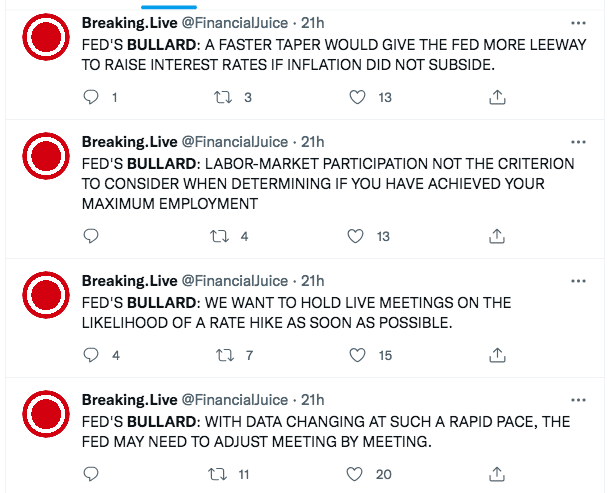Reply to the live meetings tweet
608x493 pixels.
pos(91,355)
